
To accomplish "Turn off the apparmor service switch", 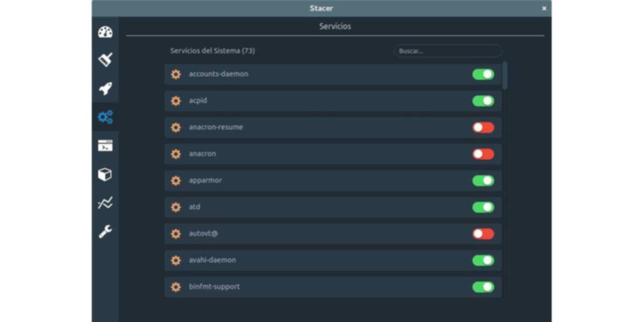I will (x=483, y=181).
